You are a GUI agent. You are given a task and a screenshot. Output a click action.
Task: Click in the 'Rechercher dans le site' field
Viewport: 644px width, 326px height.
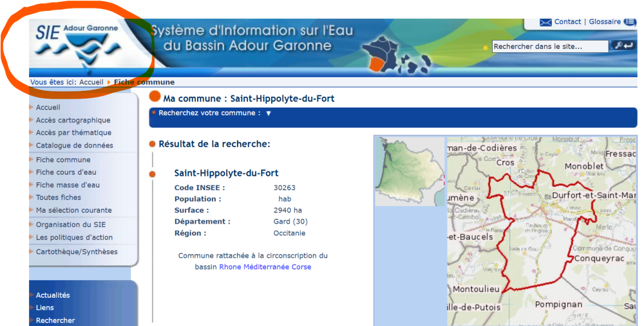coord(549,46)
